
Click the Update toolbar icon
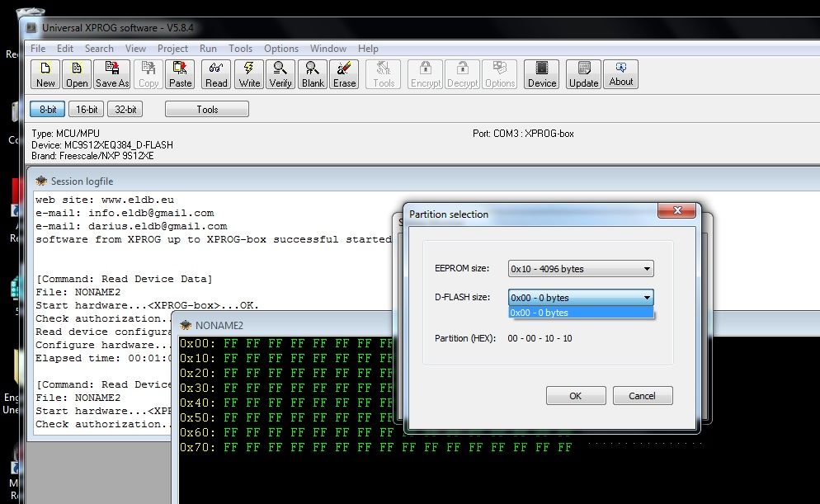pos(583,74)
